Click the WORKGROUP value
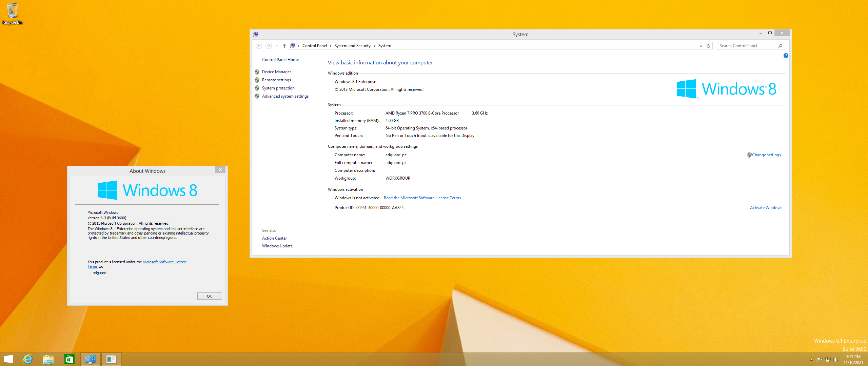This screenshot has height=366, width=868. 398,178
